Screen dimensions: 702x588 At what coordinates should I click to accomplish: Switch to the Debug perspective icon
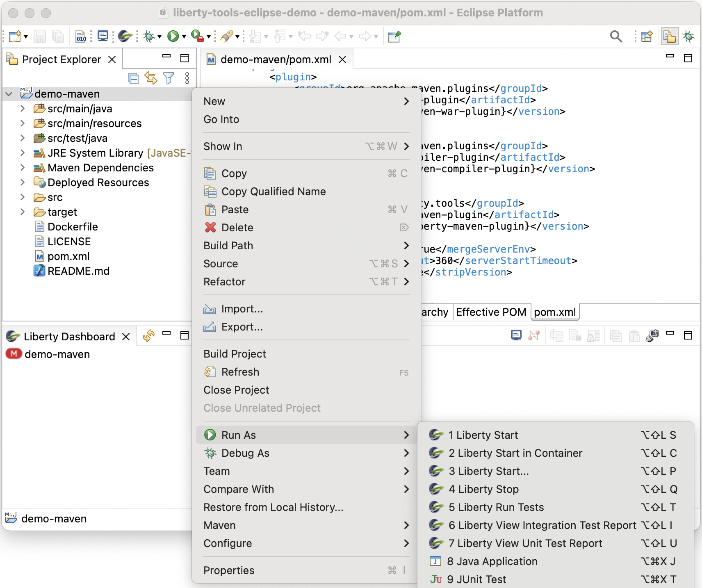click(x=688, y=36)
